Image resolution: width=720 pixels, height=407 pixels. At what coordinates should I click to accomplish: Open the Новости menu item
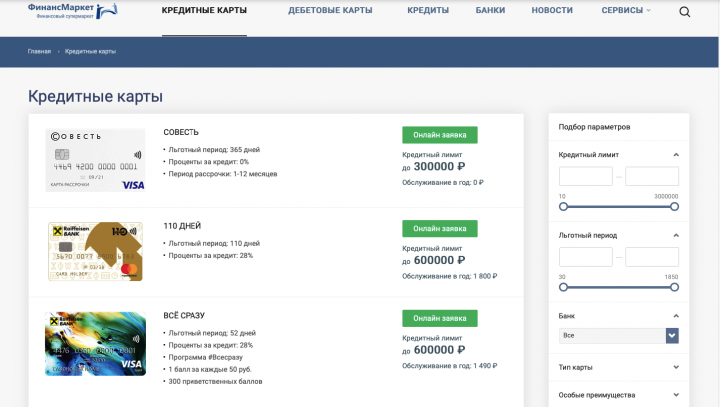tap(552, 10)
